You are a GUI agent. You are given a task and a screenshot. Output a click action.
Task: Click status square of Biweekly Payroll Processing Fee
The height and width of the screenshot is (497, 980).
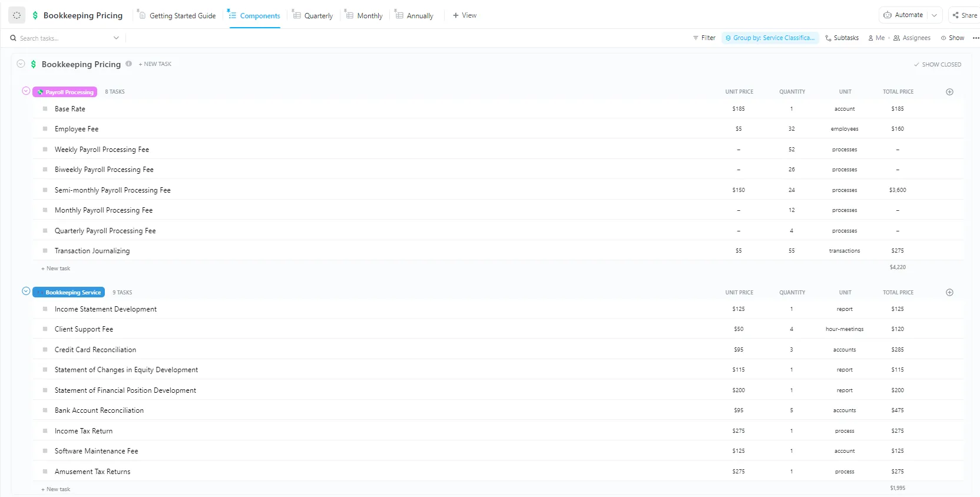pyautogui.click(x=45, y=170)
